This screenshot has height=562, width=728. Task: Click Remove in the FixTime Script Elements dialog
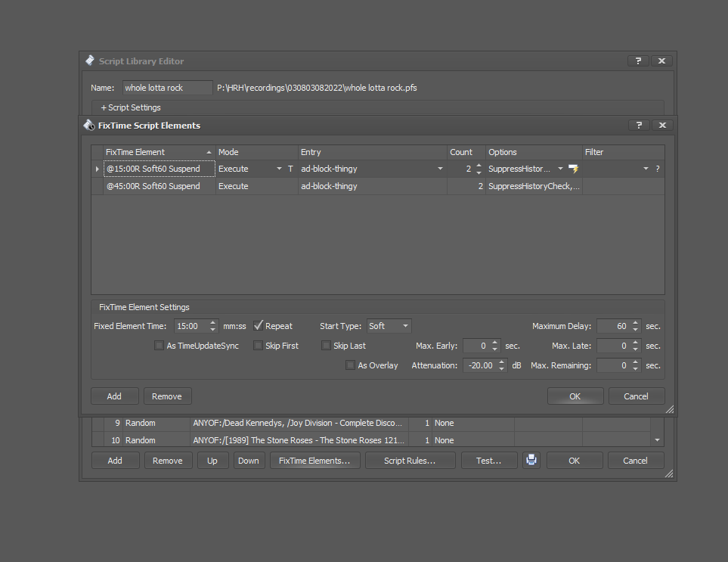(x=167, y=396)
